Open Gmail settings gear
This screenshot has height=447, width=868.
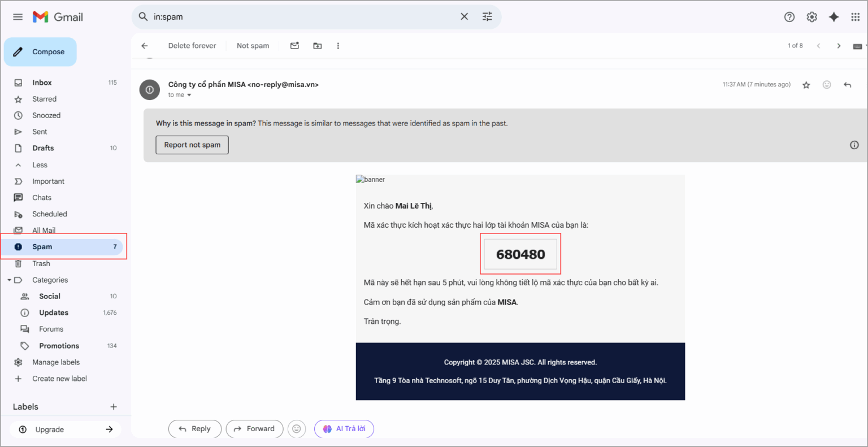811,17
